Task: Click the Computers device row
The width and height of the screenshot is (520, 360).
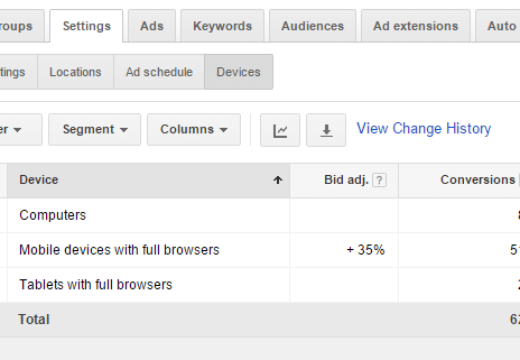Action: [x=260, y=215]
